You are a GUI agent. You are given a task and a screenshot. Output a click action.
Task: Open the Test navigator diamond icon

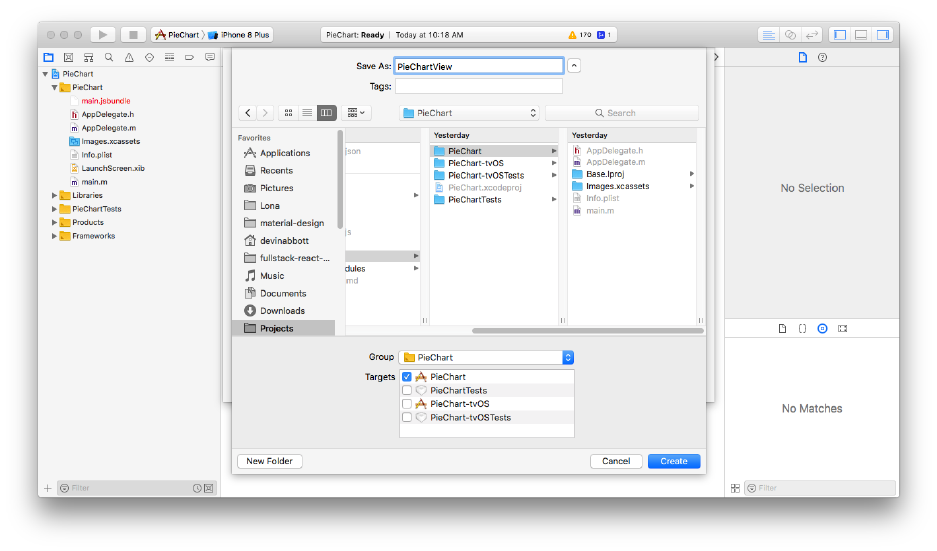pos(149,57)
